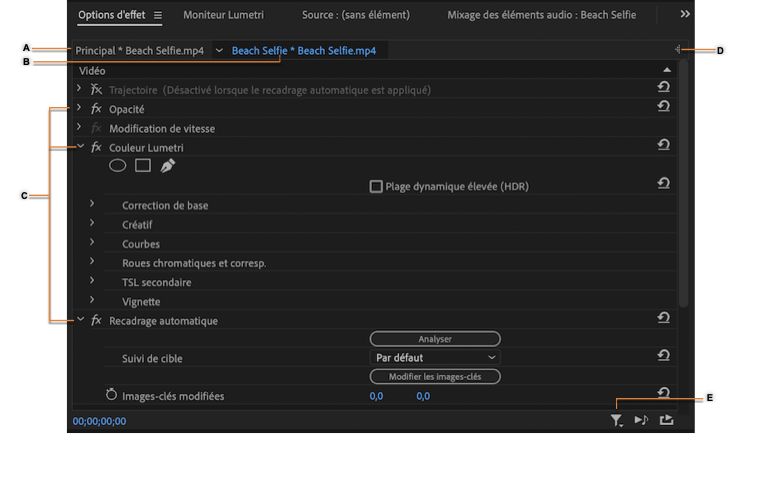Click the second 0,0 value of Images-clés modifiées

point(423,396)
